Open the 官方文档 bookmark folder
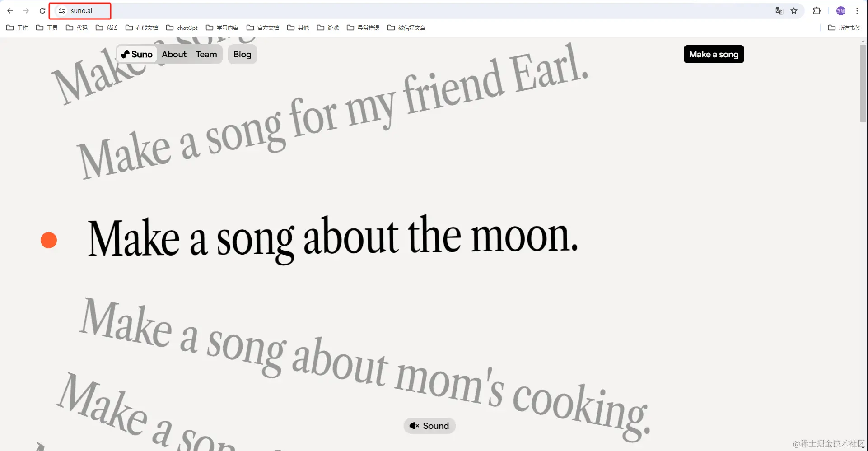The height and width of the screenshot is (451, 868). click(263, 28)
